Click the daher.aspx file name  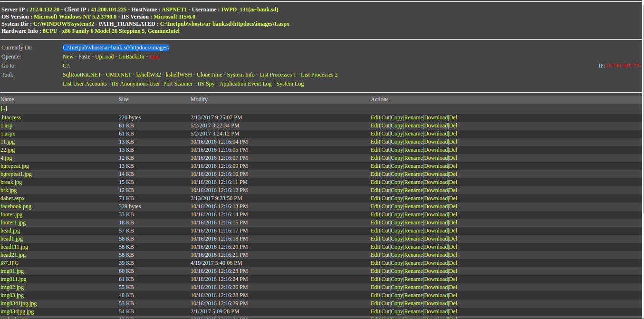[x=13, y=198]
